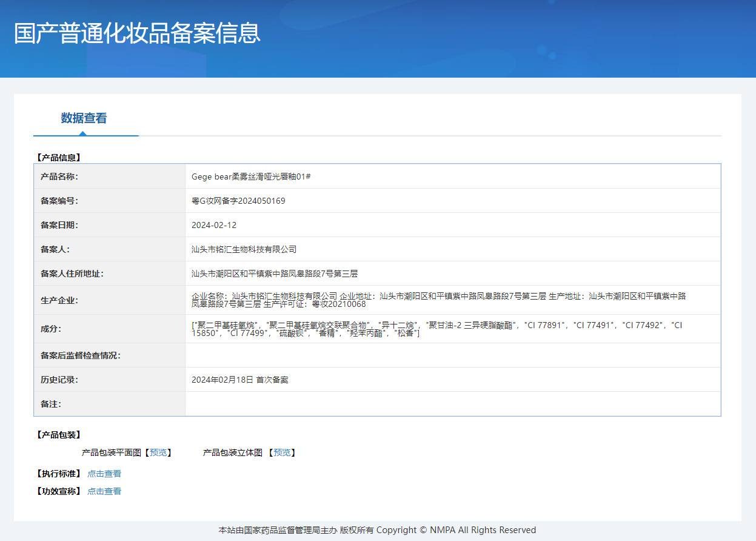
Task: Open 点击查看 link for 执行标准
Action: click(104, 474)
